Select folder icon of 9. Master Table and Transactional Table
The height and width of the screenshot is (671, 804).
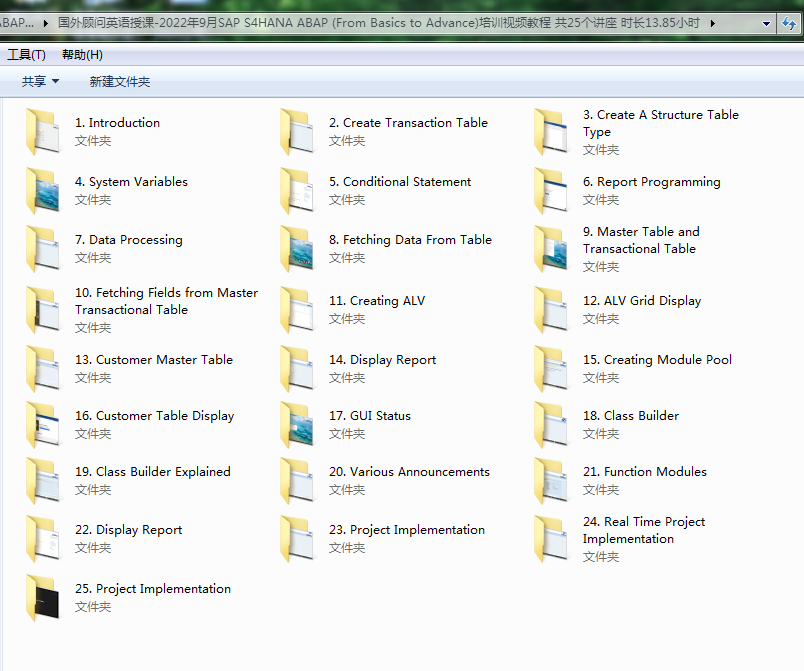551,249
